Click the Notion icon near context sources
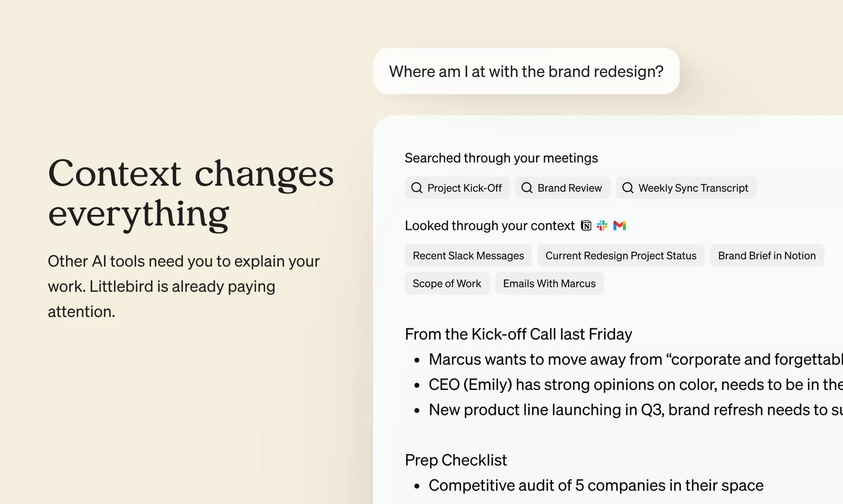Viewport: 843px width, 504px height. click(586, 225)
